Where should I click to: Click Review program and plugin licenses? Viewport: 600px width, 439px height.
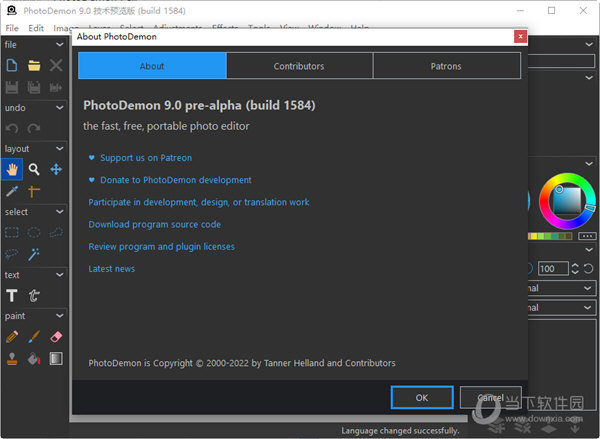(x=161, y=247)
